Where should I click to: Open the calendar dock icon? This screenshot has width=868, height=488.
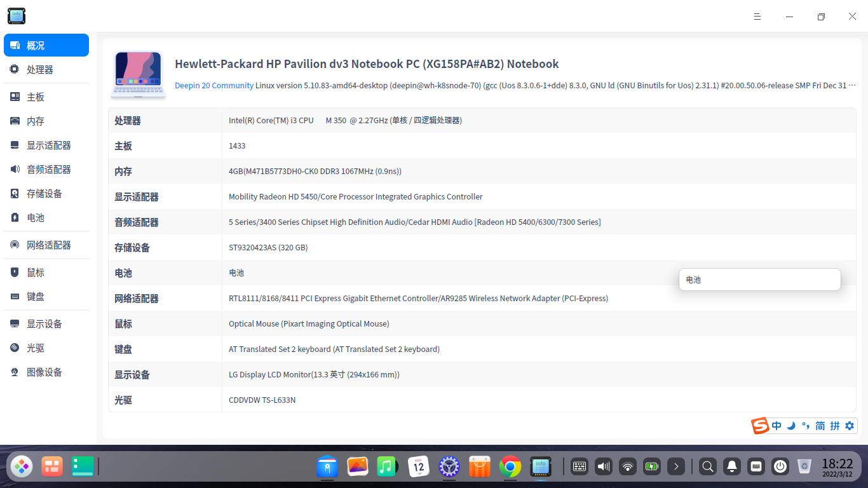[x=419, y=467]
